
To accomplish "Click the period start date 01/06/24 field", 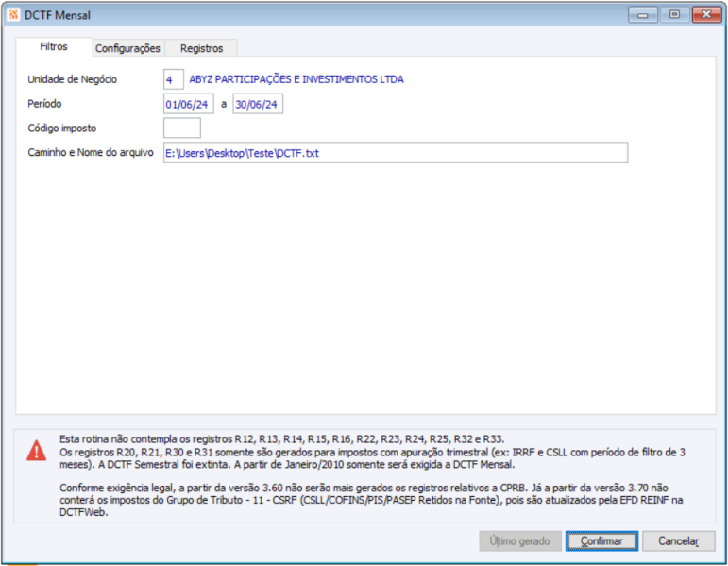I will (189, 104).
